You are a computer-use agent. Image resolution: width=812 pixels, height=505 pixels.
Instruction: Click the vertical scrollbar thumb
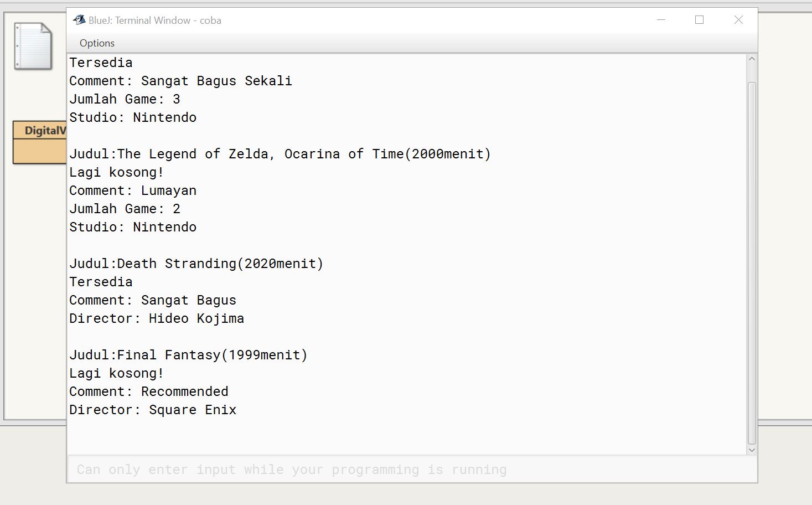click(752, 263)
